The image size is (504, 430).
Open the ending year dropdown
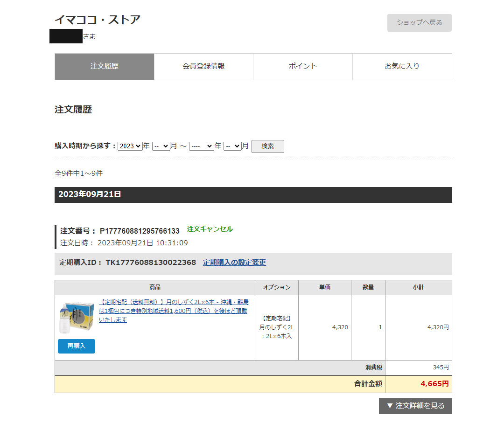coord(201,146)
